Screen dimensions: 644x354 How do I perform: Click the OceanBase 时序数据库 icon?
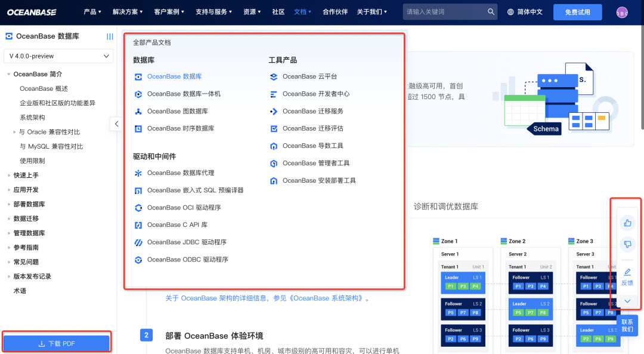[138, 129]
